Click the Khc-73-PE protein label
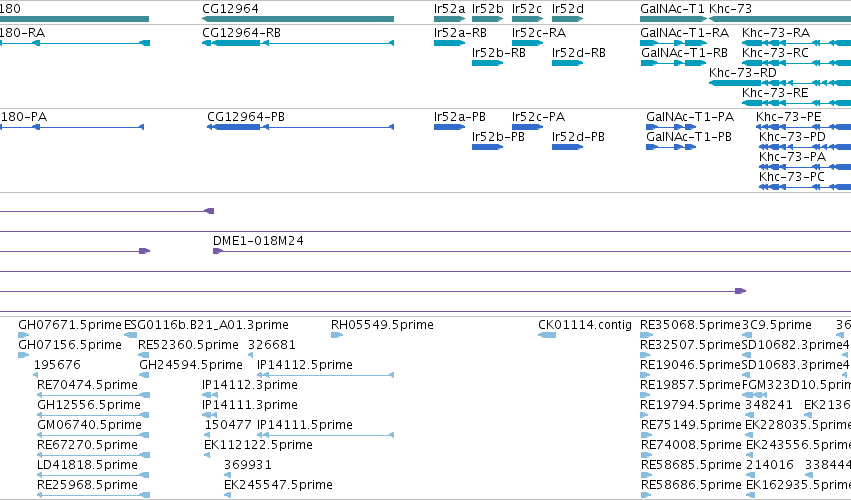The image size is (851, 500). pos(789,117)
